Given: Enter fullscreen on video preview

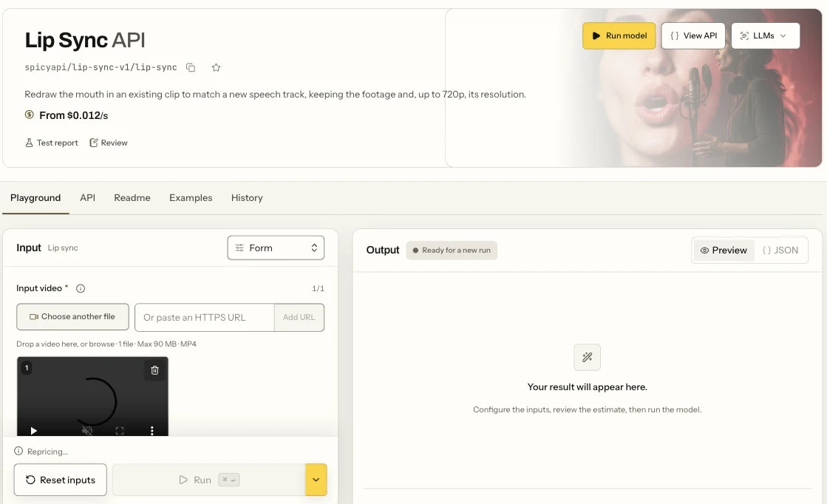Looking at the screenshot, I should pos(120,431).
